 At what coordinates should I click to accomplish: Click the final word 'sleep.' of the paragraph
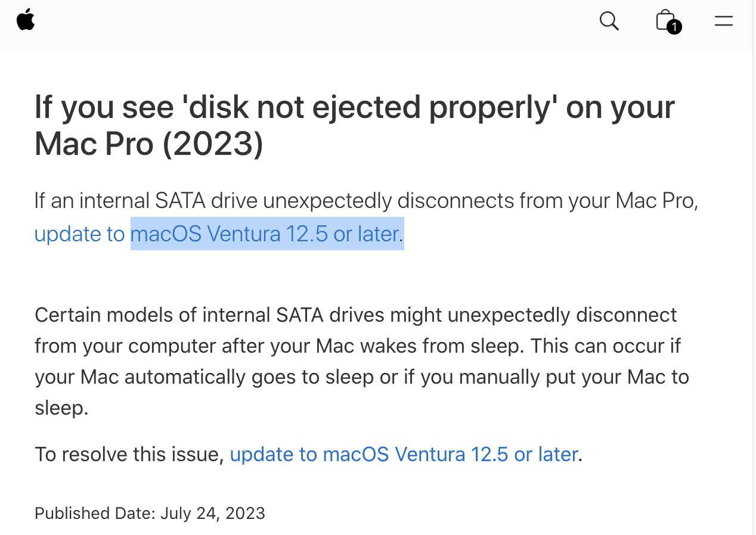[61, 409]
